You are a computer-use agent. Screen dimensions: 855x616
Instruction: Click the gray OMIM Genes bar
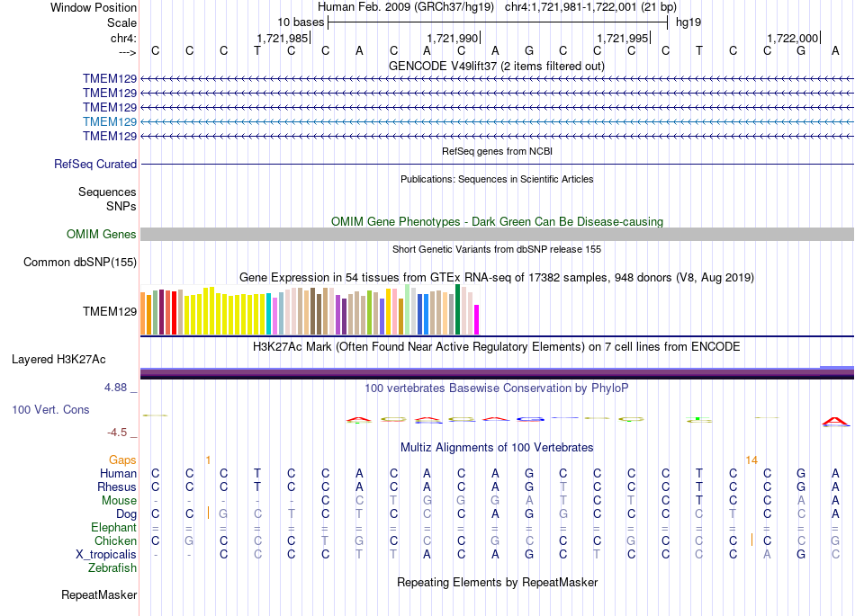click(497, 234)
